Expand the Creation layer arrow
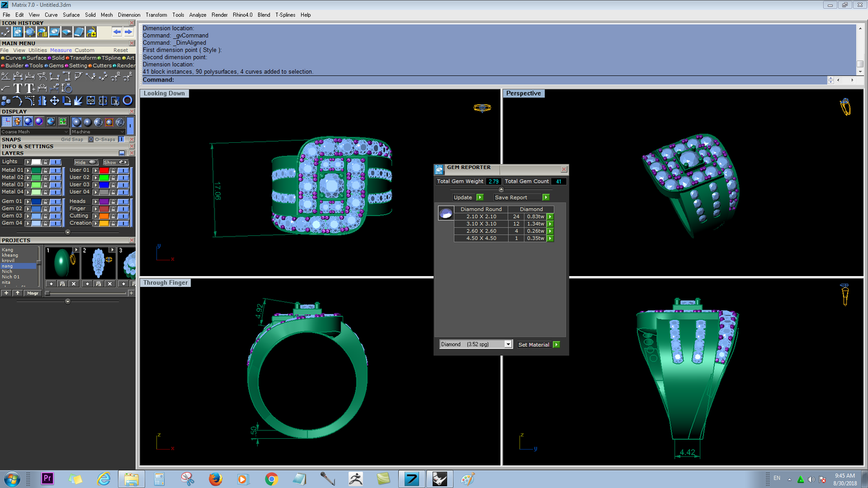 pos(95,223)
